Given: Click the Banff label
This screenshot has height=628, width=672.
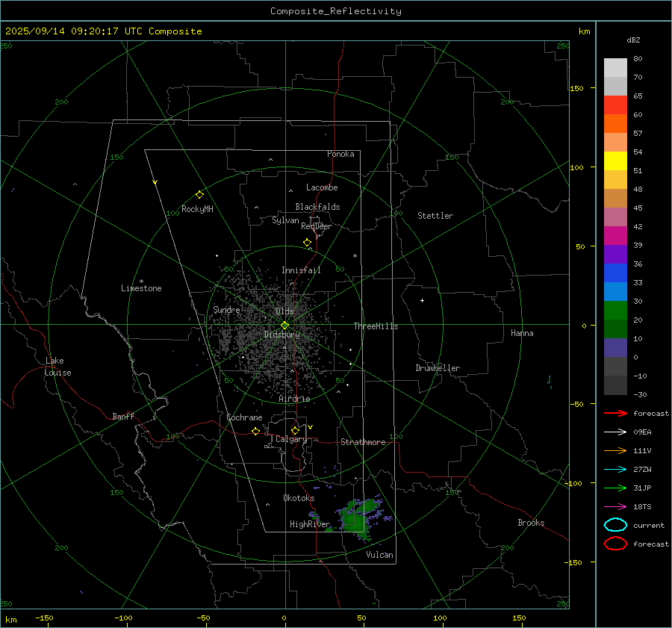Looking at the screenshot, I should coord(123,417).
